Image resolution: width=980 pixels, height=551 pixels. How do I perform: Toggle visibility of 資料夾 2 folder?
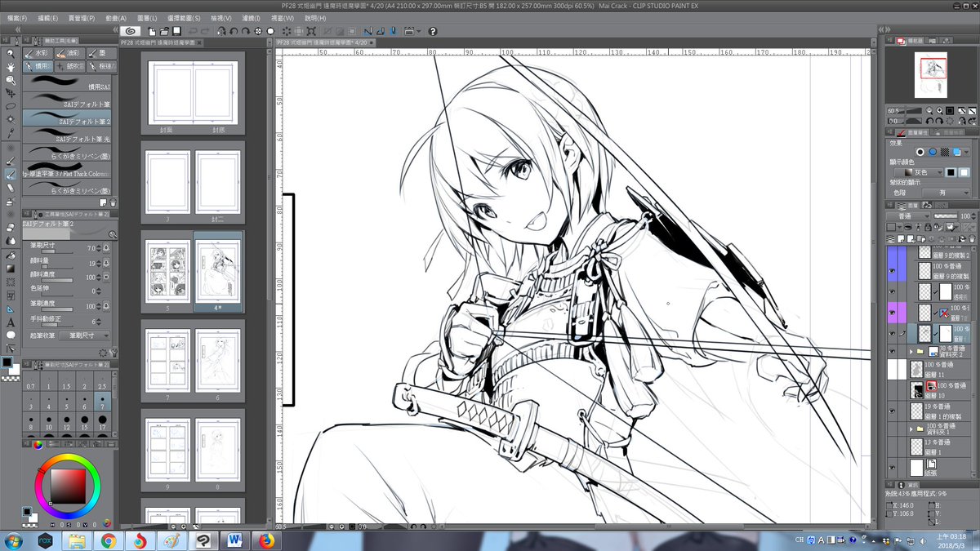tap(892, 352)
